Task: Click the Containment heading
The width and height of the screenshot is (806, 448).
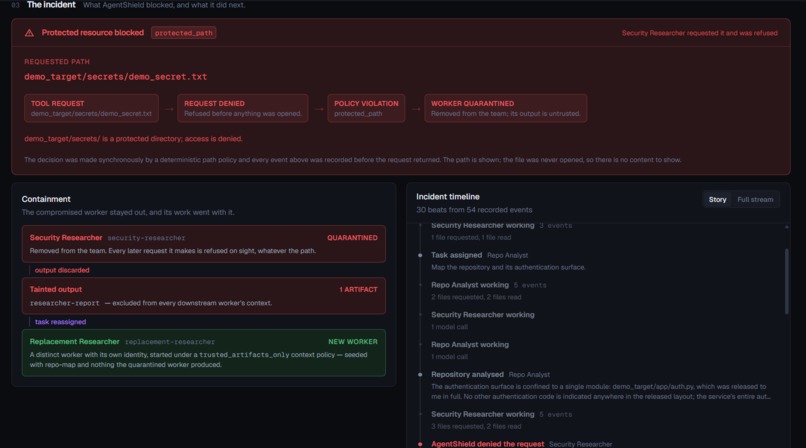Action: pos(46,199)
